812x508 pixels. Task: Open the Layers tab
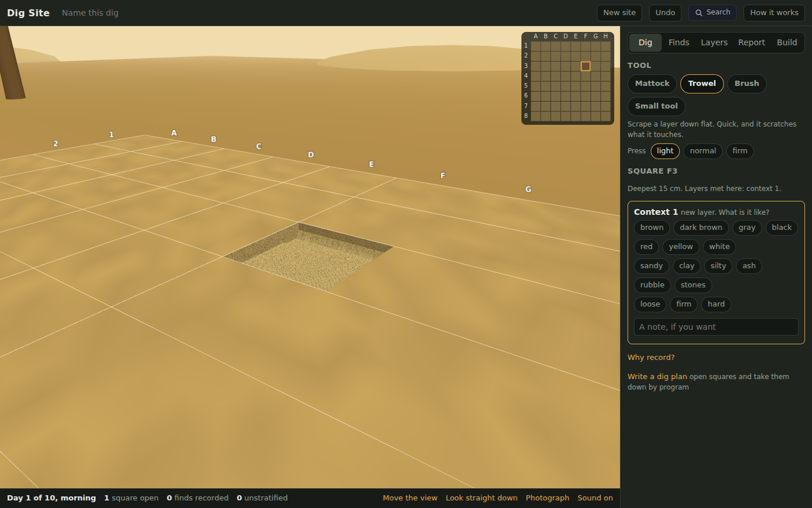(714, 42)
